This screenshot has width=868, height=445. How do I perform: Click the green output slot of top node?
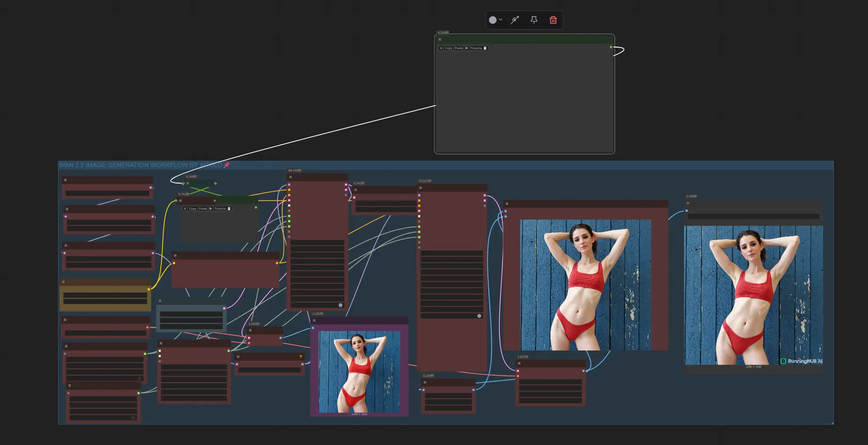[x=611, y=47]
